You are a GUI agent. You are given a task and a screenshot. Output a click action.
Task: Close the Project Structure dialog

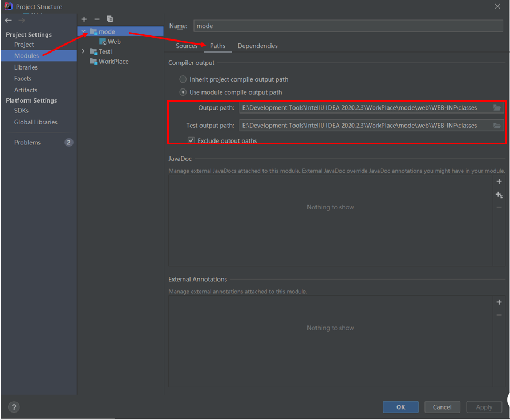pos(497,6)
